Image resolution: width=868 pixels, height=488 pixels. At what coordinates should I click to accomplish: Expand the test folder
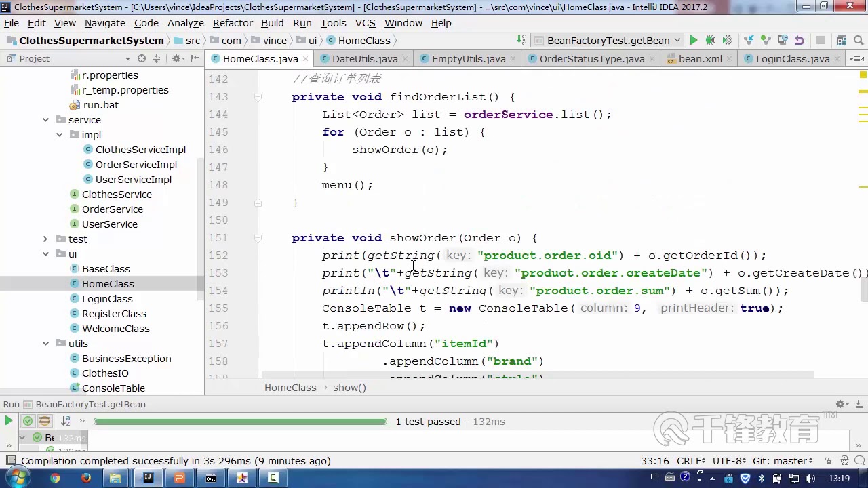(45, 239)
